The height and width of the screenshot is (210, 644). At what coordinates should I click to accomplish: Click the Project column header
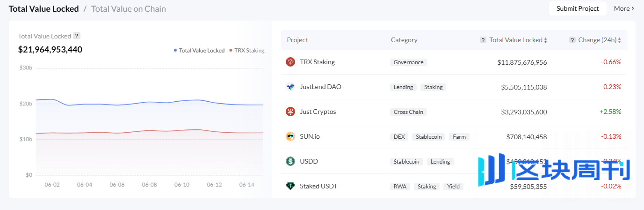(x=297, y=40)
